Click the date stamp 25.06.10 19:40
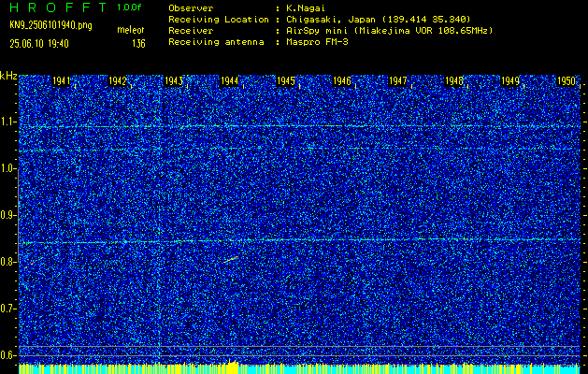 [x=39, y=44]
